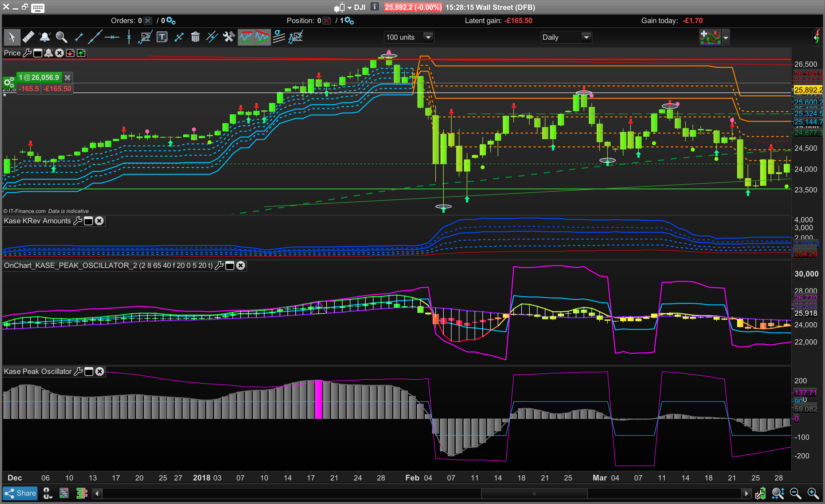Toggle support and resistance lines display
This screenshot has width=825, height=504.
pyautogui.click(x=246, y=37)
